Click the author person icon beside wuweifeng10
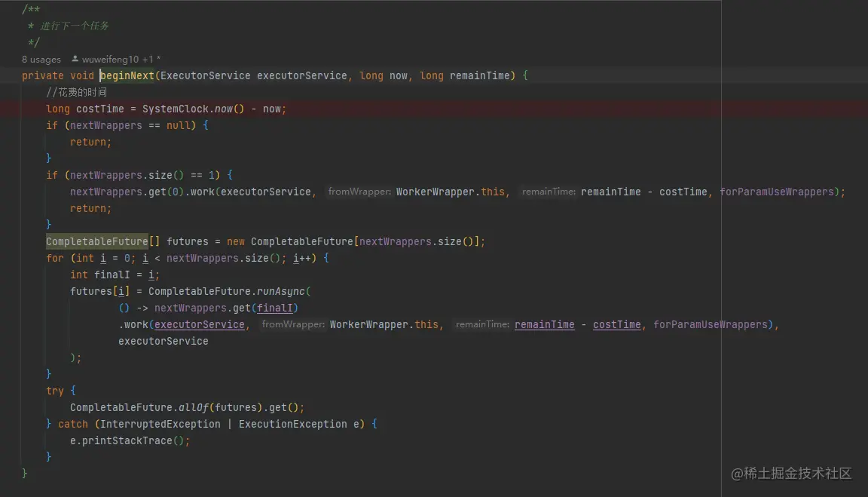 pos(75,59)
